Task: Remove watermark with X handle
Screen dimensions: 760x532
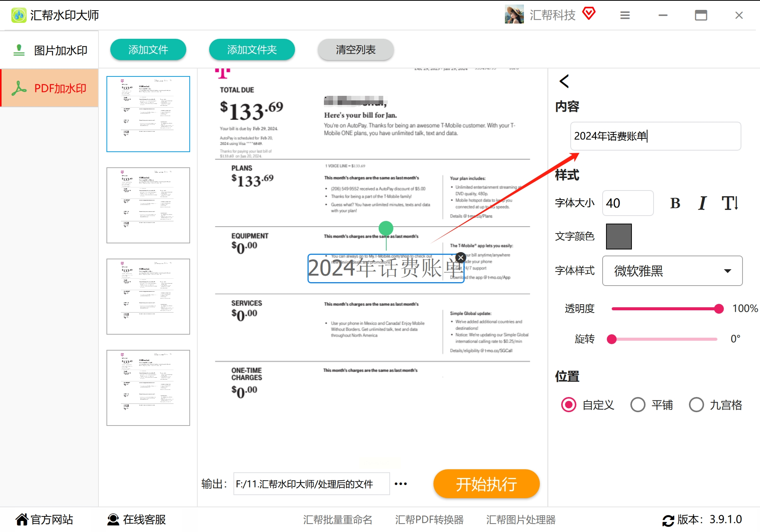Action: (460, 258)
